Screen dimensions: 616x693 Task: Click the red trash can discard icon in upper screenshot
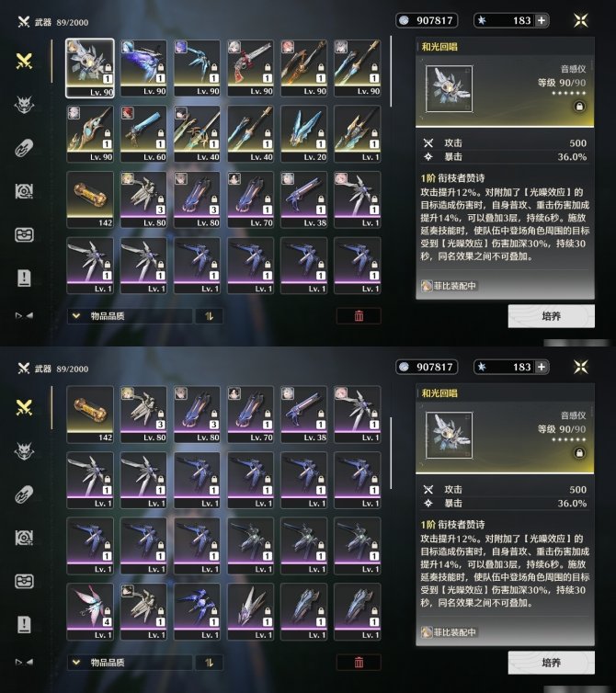click(359, 316)
